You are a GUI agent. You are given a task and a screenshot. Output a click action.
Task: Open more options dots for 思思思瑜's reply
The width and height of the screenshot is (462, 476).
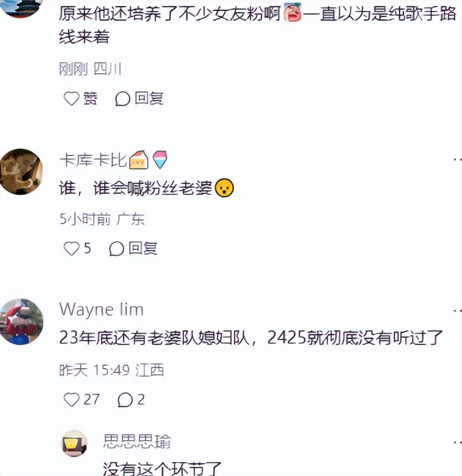[458, 442]
